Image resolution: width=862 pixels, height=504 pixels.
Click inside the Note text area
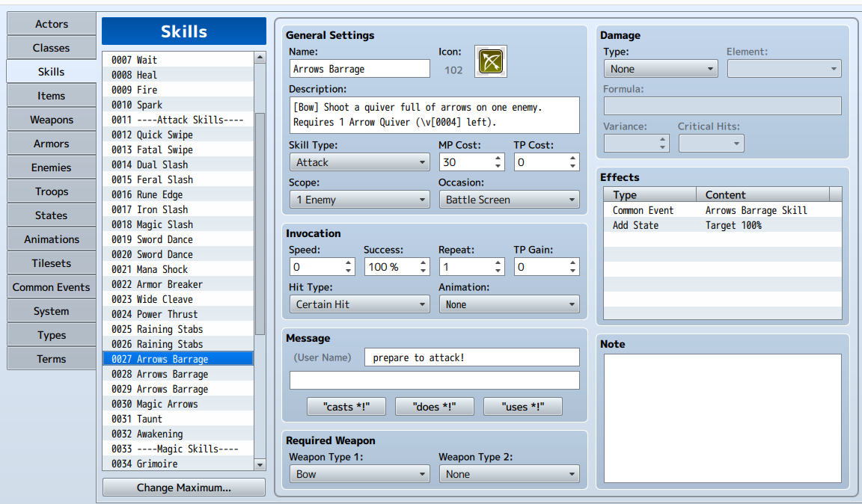722,418
